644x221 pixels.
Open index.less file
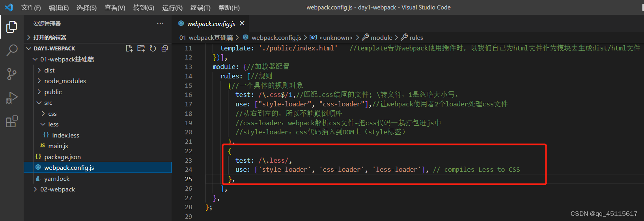[x=98, y=135]
